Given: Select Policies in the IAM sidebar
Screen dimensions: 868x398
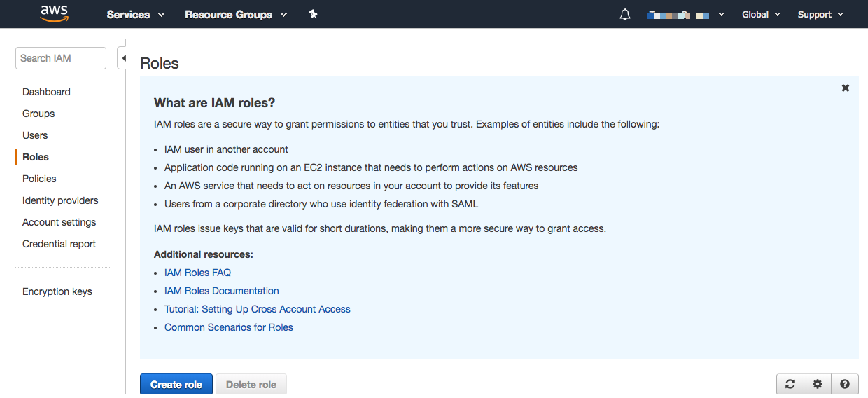Looking at the screenshot, I should 39,179.
